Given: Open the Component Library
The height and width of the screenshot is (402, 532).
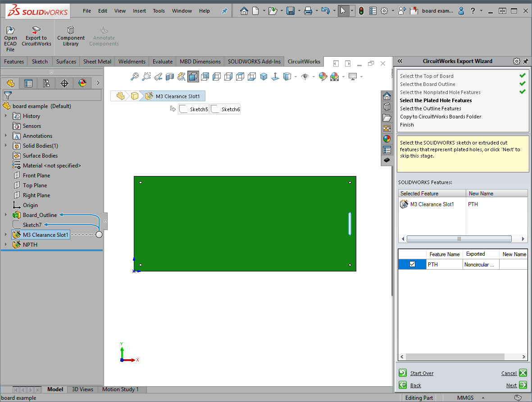Looking at the screenshot, I should tap(71, 36).
